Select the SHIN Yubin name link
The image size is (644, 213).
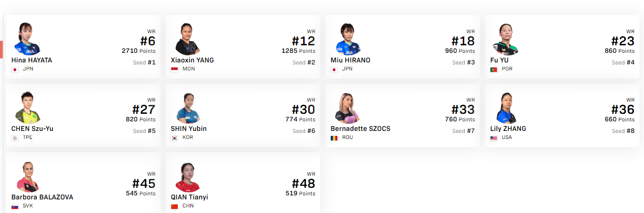[x=188, y=128]
